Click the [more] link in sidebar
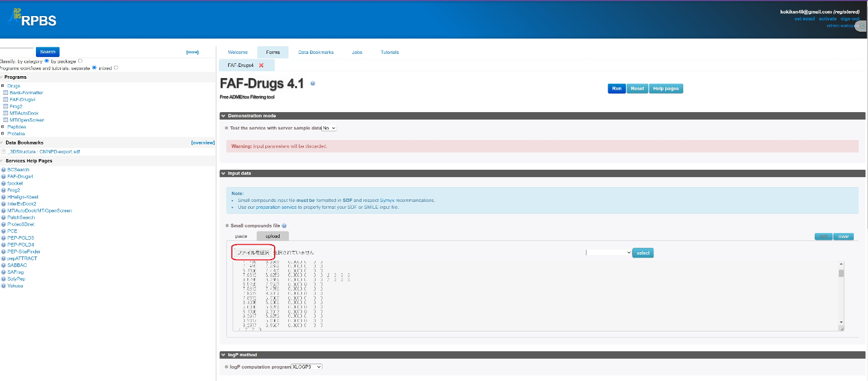Viewport: 868px width, 381px height. (x=192, y=52)
